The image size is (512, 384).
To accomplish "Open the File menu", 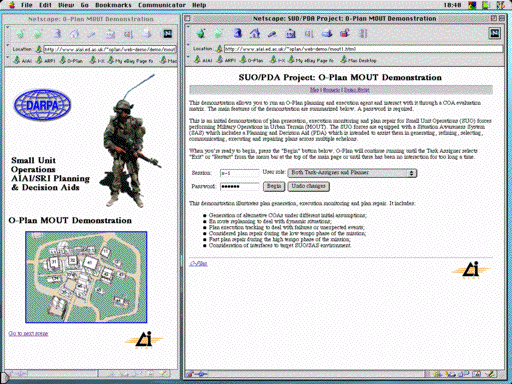I will point(27,5).
